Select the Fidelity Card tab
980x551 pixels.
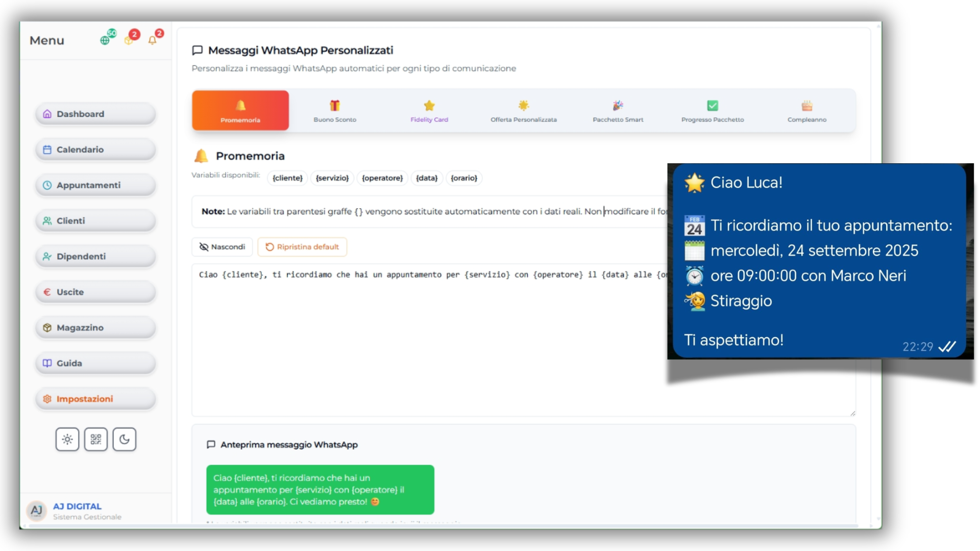coord(429,111)
